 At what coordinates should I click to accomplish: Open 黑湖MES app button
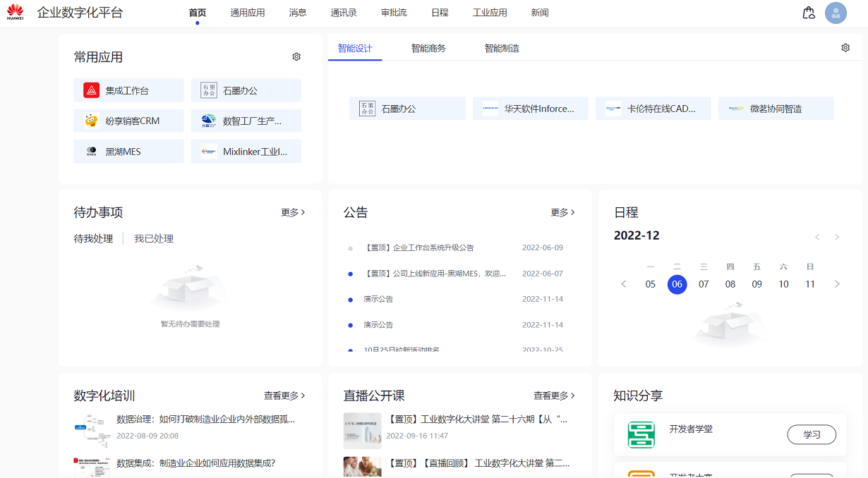coord(128,152)
